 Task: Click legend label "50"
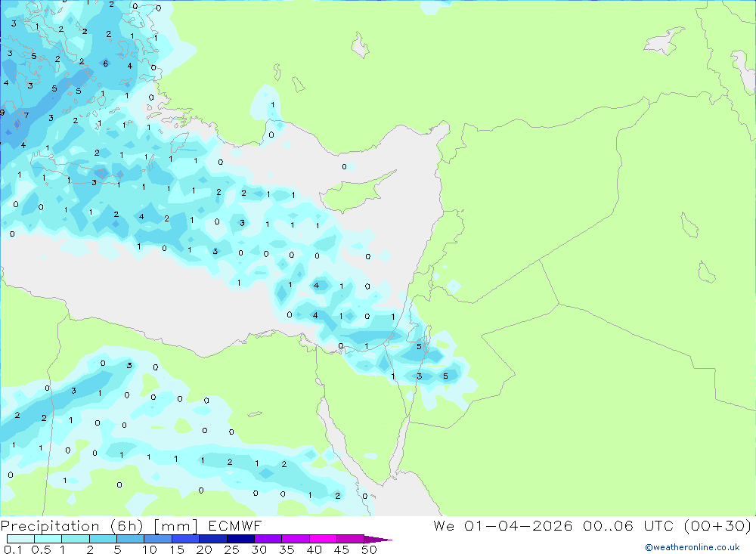[x=369, y=549]
